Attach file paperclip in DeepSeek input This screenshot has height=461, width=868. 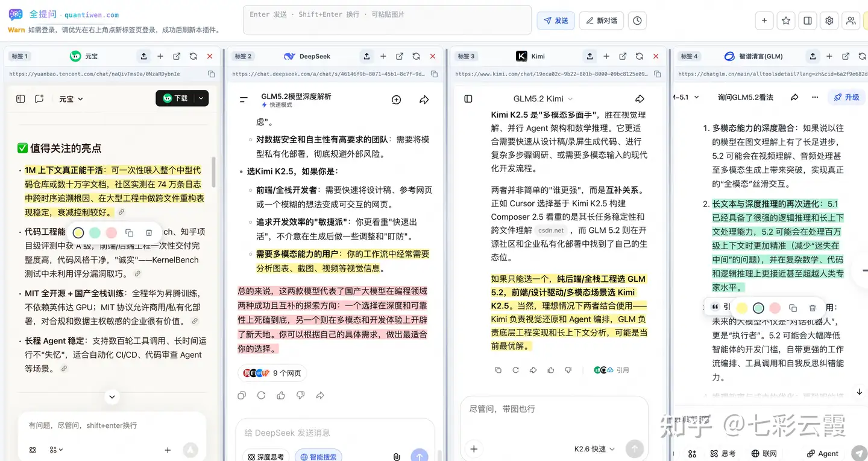coord(396,457)
